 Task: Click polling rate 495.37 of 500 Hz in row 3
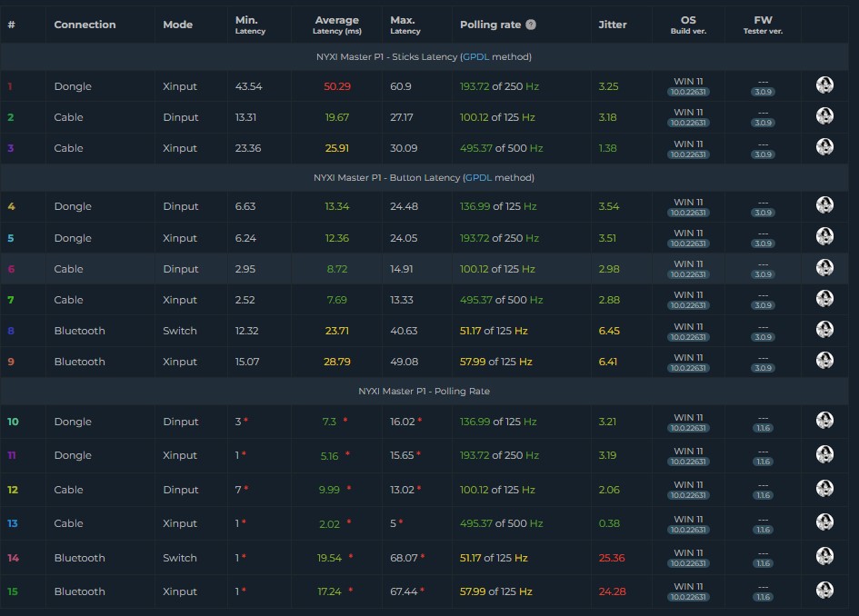pos(501,148)
